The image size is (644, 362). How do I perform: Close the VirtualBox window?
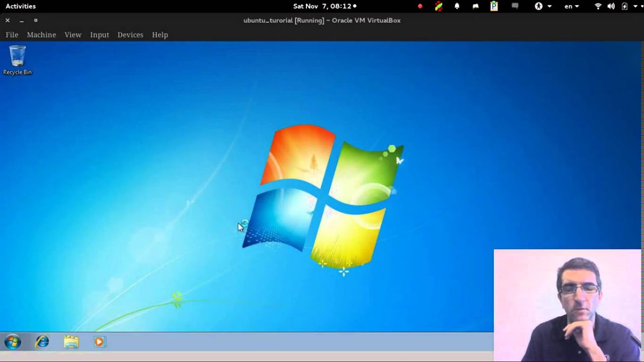[8, 20]
